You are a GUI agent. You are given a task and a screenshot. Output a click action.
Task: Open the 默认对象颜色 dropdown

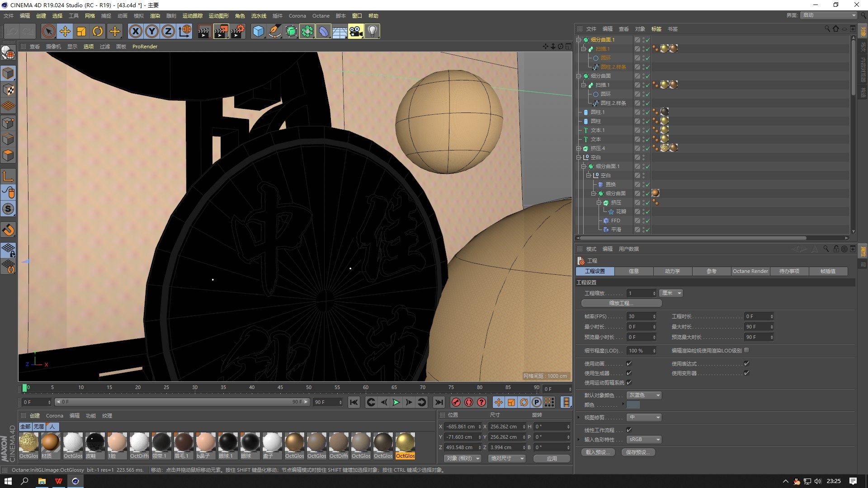644,395
